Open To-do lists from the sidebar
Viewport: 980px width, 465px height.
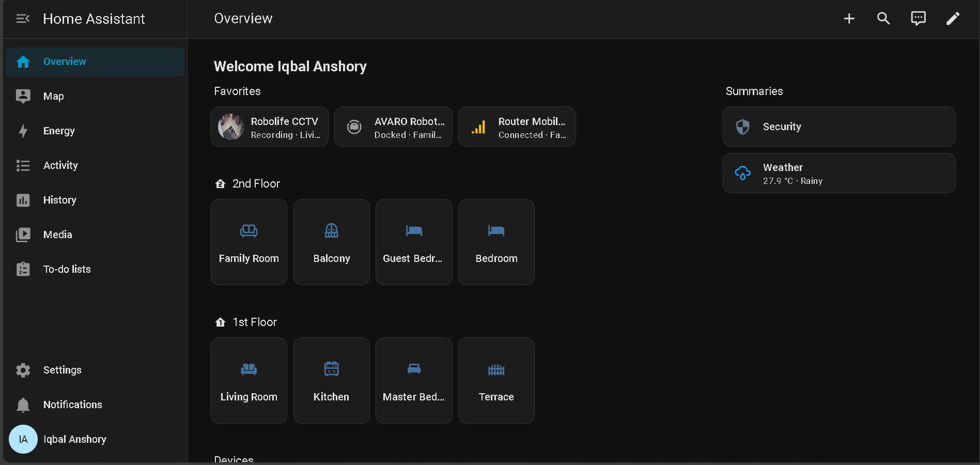click(66, 269)
